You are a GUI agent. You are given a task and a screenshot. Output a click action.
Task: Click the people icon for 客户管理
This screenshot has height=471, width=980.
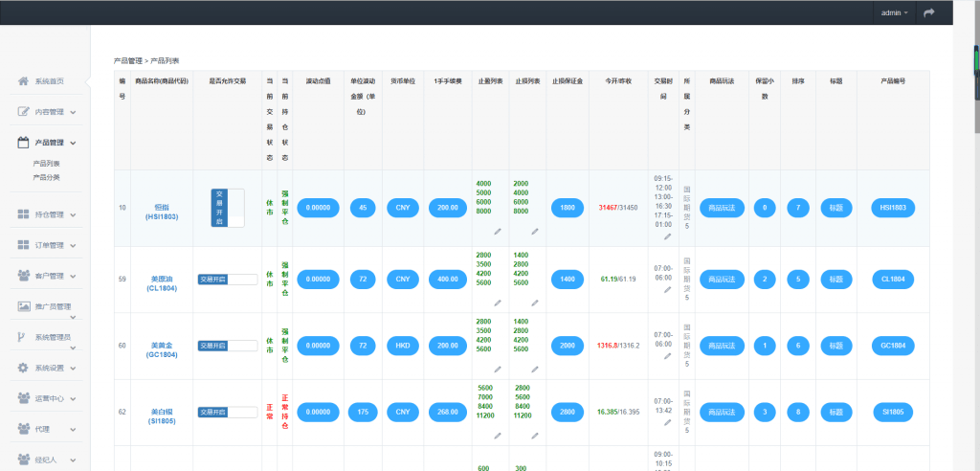click(24, 275)
